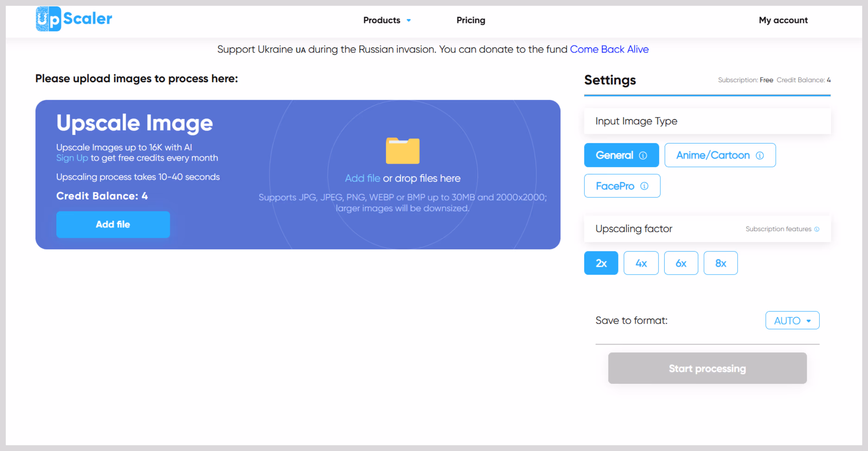
Task: Choose the 8x upscaling factor
Action: tap(720, 263)
